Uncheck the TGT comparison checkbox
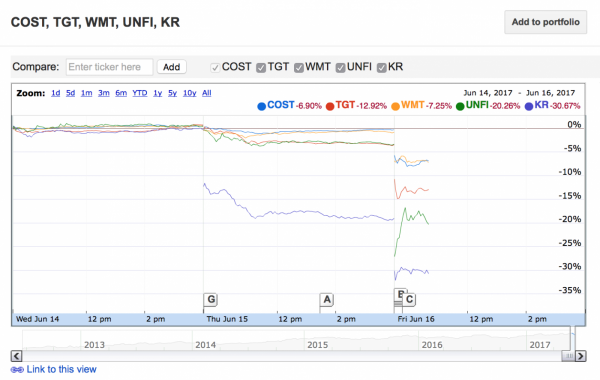Image resolution: width=600 pixels, height=380 pixels. 261,68
